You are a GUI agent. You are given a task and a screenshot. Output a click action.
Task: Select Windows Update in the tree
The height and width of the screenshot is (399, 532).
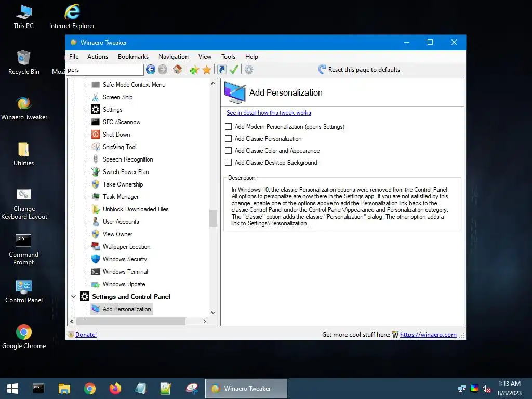[124, 284]
